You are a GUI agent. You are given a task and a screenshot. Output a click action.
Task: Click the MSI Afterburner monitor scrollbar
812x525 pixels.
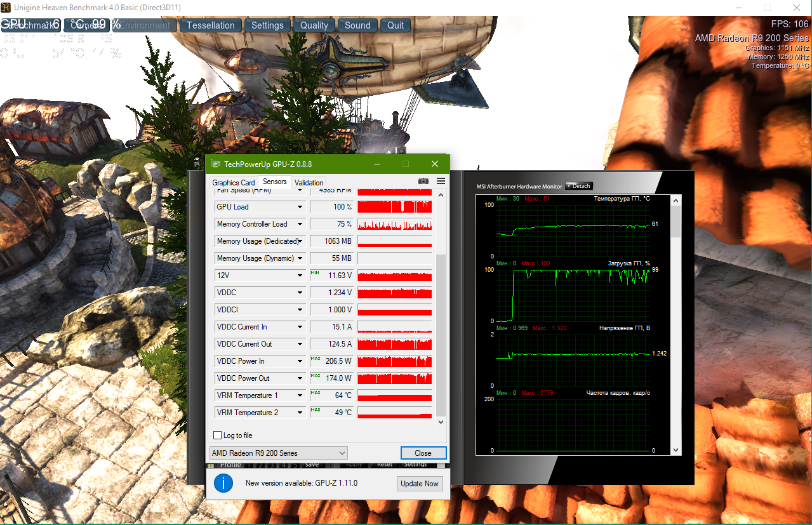(x=676, y=221)
